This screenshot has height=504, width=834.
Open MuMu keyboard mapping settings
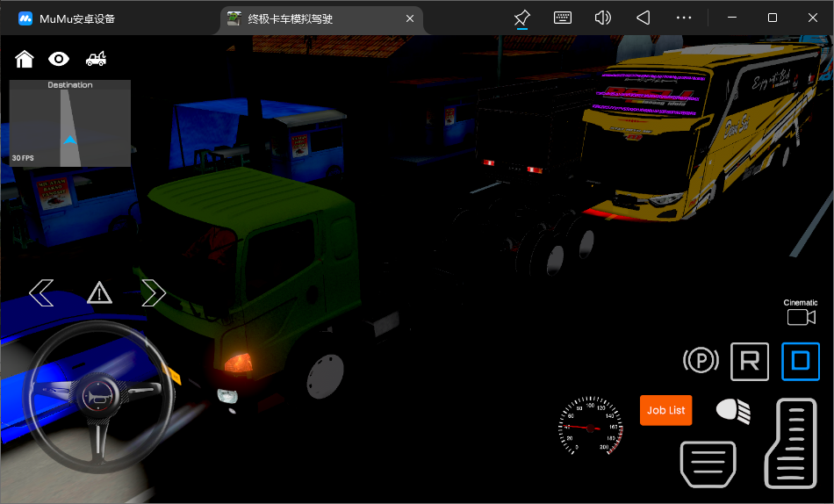tap(563, 18)
